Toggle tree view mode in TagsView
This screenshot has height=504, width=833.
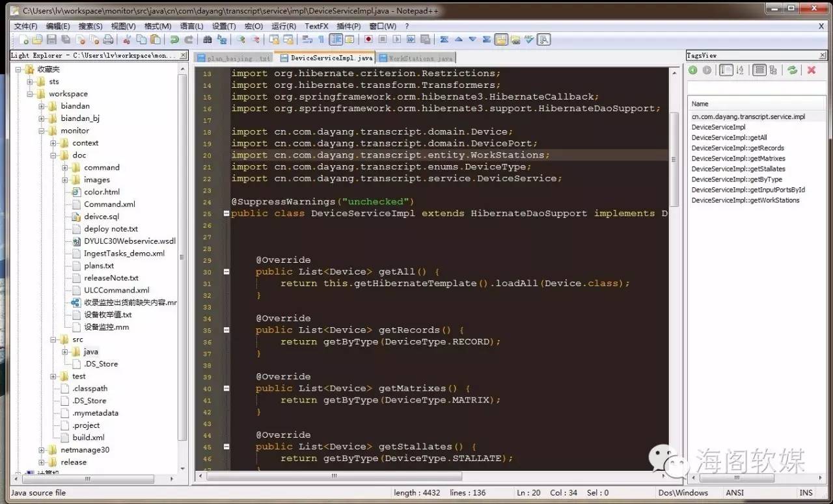(x=773, y=70)
